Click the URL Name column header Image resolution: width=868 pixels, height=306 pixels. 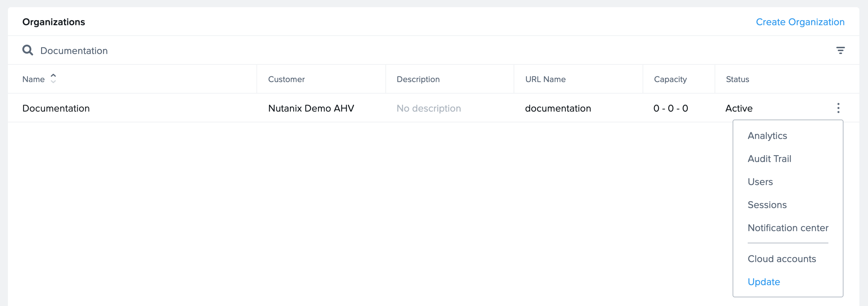(545, 79)
